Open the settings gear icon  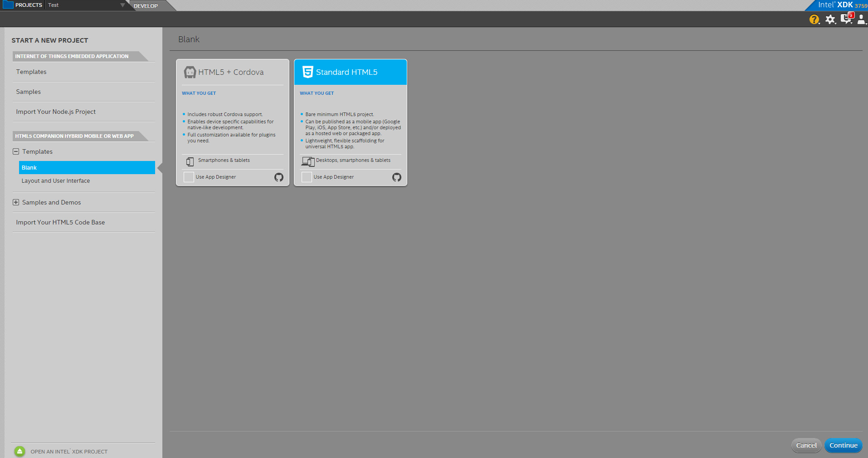[x=830, y=19]
